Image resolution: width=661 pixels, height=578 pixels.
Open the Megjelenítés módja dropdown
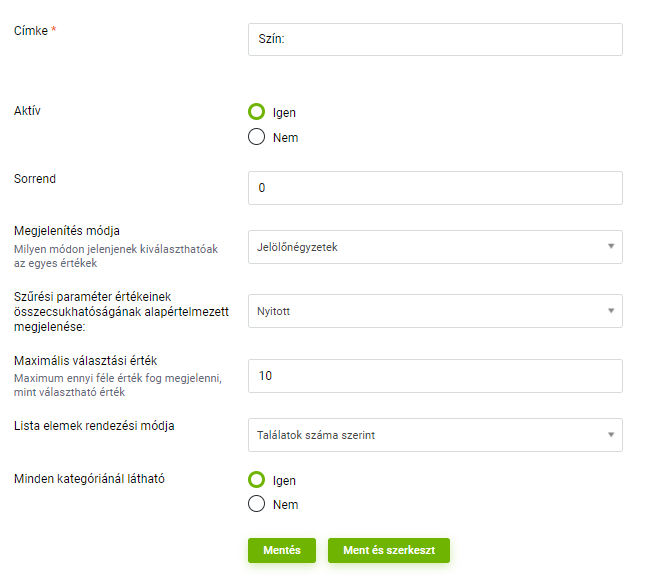[435, 247]
